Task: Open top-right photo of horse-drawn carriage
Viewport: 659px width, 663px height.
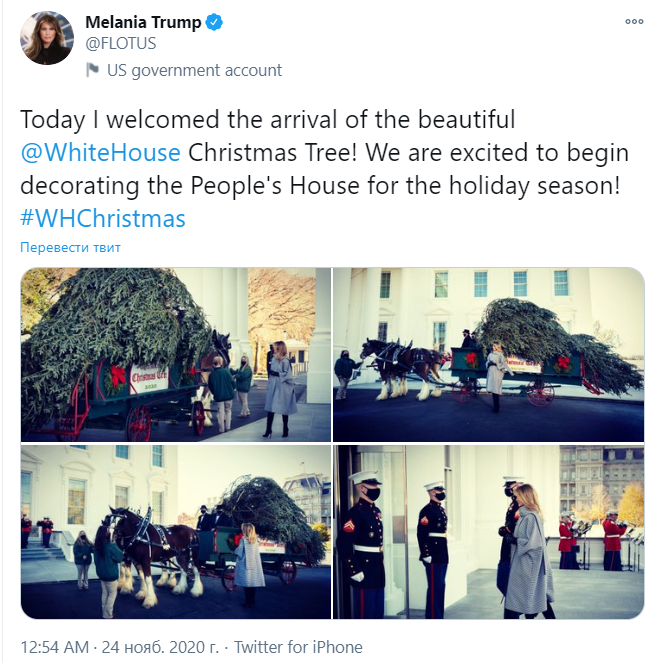Action: point(489,355)
